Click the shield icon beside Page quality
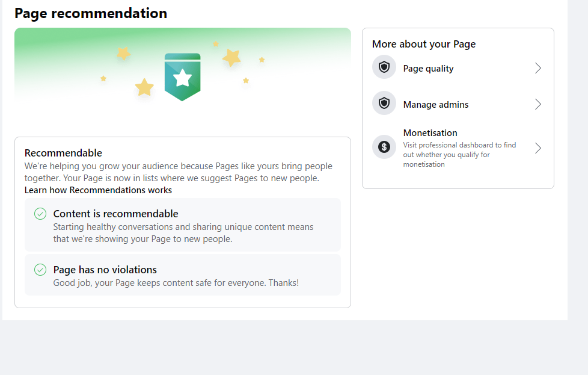This screenshot has height=375, width=588. click(384, 67)
